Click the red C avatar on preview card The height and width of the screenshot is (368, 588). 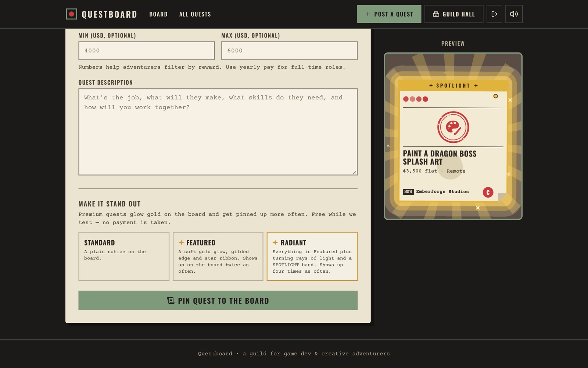488,192
